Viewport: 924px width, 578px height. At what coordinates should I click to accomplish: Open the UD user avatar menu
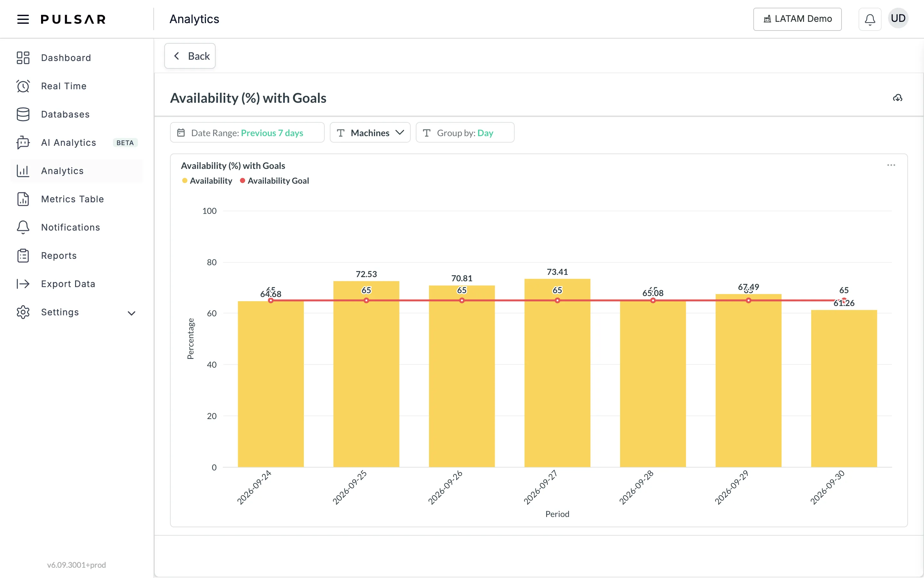pyautogui.click(x=898, y=18)
